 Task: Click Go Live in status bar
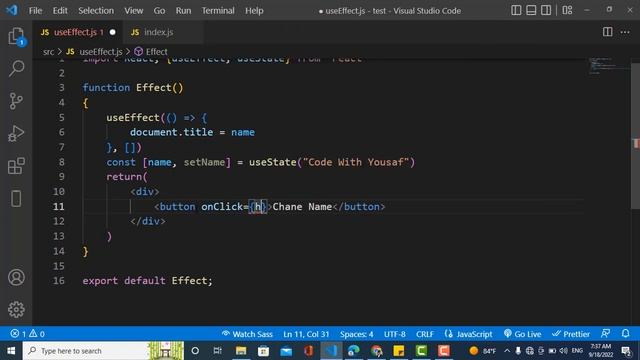pos(522,334)
